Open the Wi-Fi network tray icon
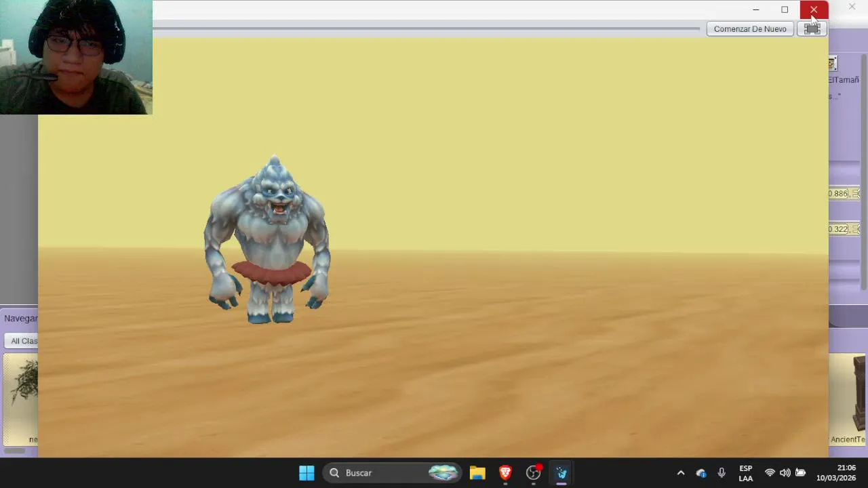Screen dimensions: 868x488 coord(770,473)
